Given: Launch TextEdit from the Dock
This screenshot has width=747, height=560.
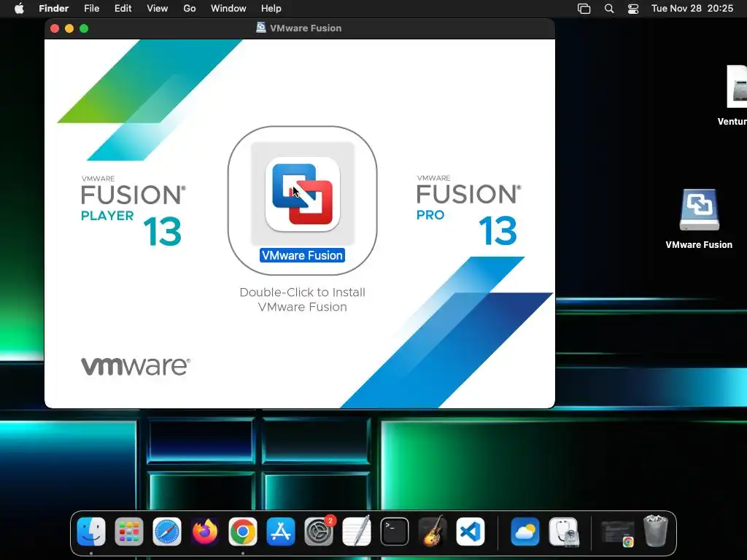Looking at the screenshot, I should [356, 532].
